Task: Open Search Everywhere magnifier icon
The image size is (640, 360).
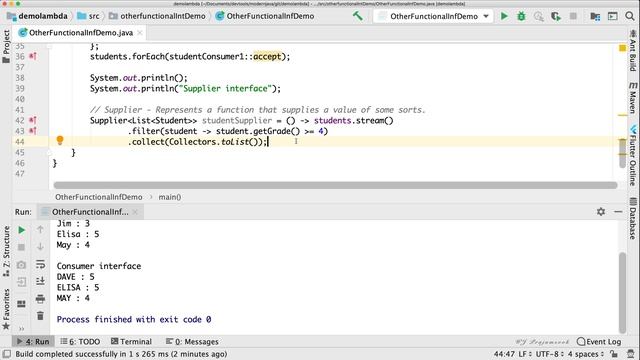Action: tap(630, 16)
